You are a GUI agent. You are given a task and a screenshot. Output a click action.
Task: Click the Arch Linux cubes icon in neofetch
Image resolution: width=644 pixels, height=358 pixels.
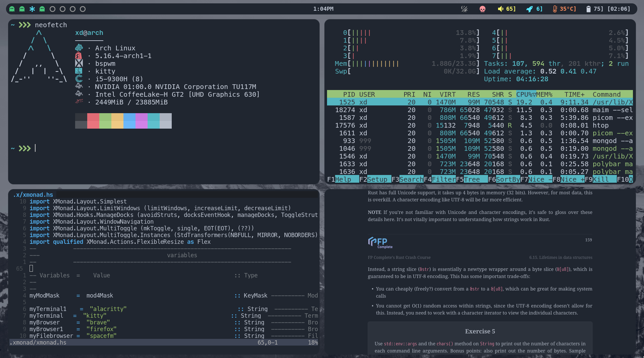(x=79, y=48)
